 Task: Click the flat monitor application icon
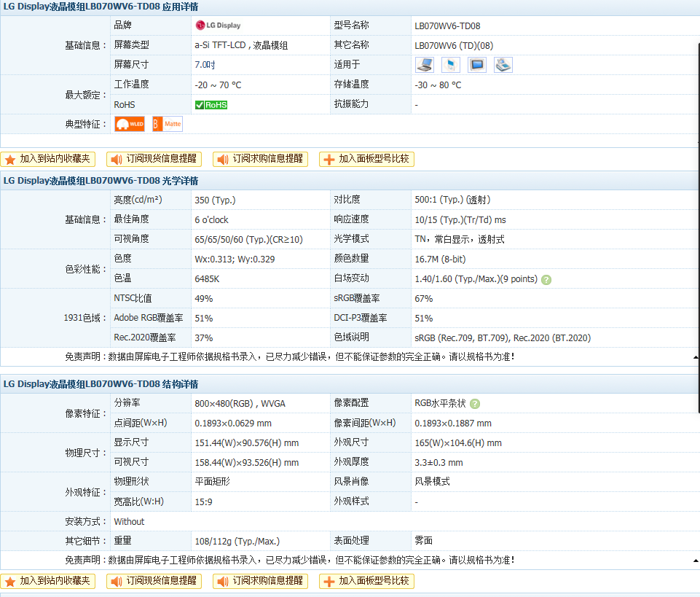point(477,65)
